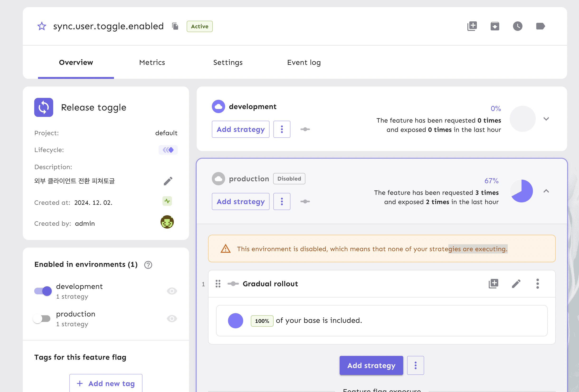The height and width of the screenshot is (392, 579).
Task: Open the Event log tab
Action: pyautogui.click(x=304, y=62)
